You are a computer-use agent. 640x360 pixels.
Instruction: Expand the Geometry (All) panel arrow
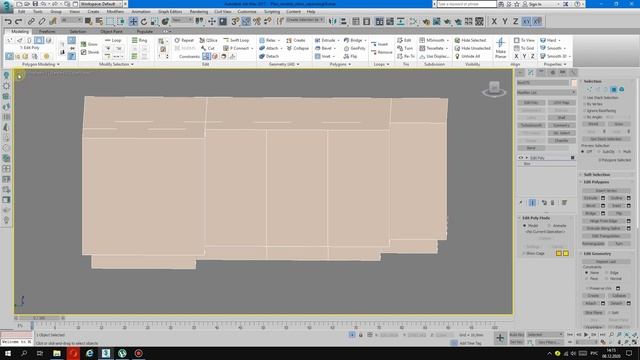(x=298, y=64)
